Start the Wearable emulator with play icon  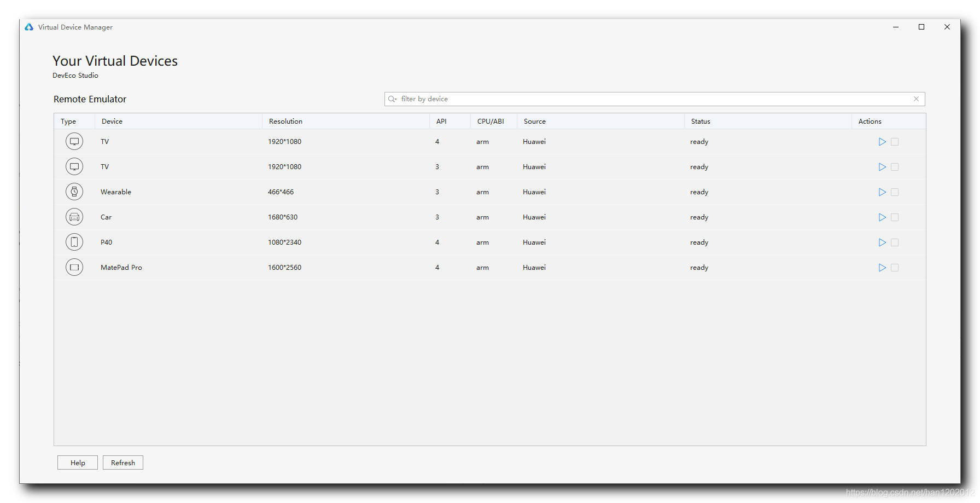click(x=882, y=192)
